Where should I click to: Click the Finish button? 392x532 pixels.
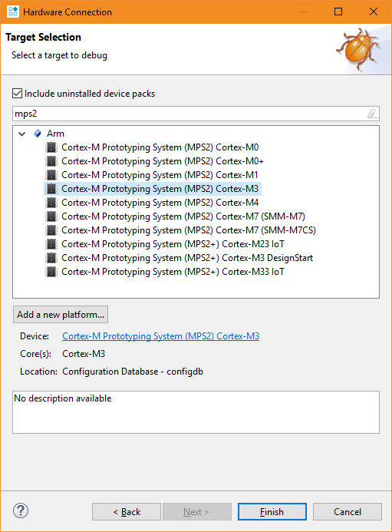(272, 511)
